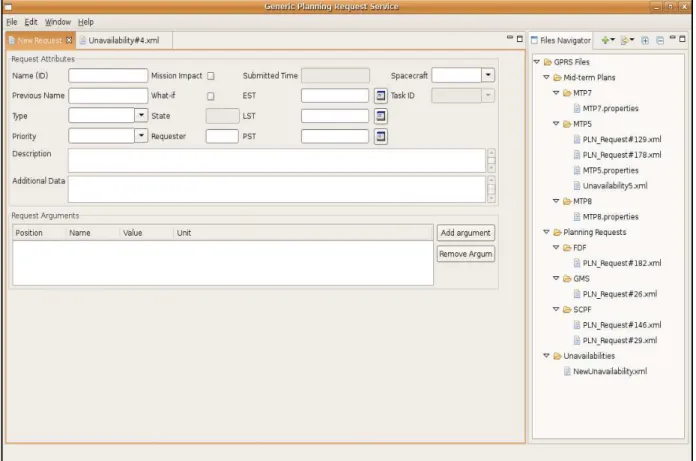The width and height of the screenshot is (696, 461).
Task: Select PLN_Request#129.xml in the tree
Action: 621,140
